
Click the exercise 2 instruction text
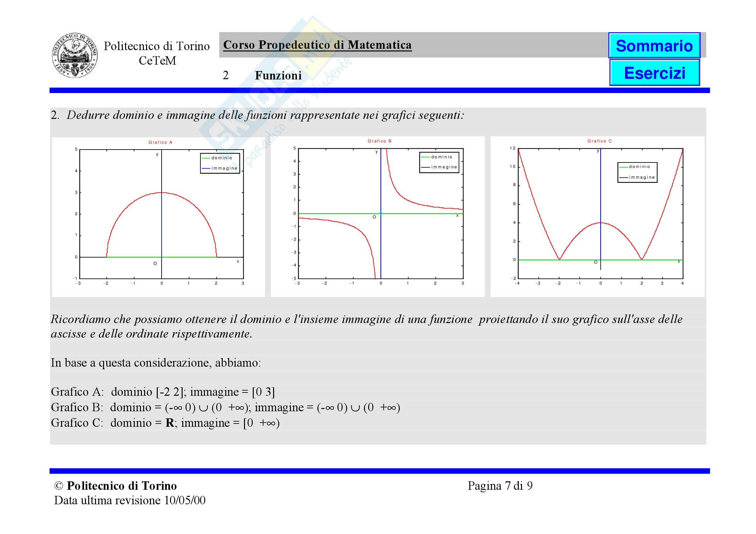[257, 115]
